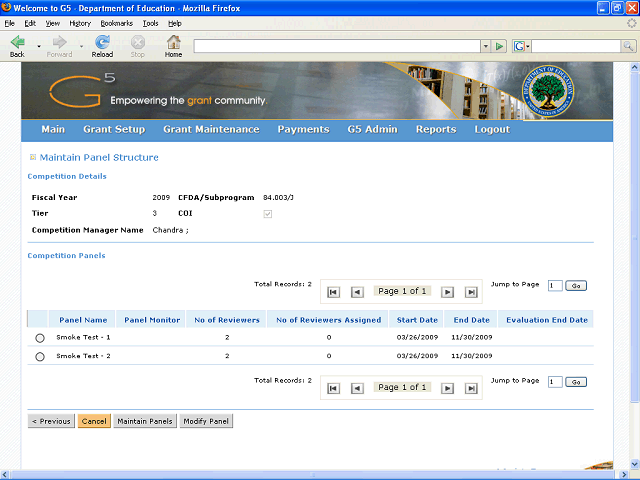640x480 pixels.
Task: Go to first page in top pager
Action: tap(333, 292)
